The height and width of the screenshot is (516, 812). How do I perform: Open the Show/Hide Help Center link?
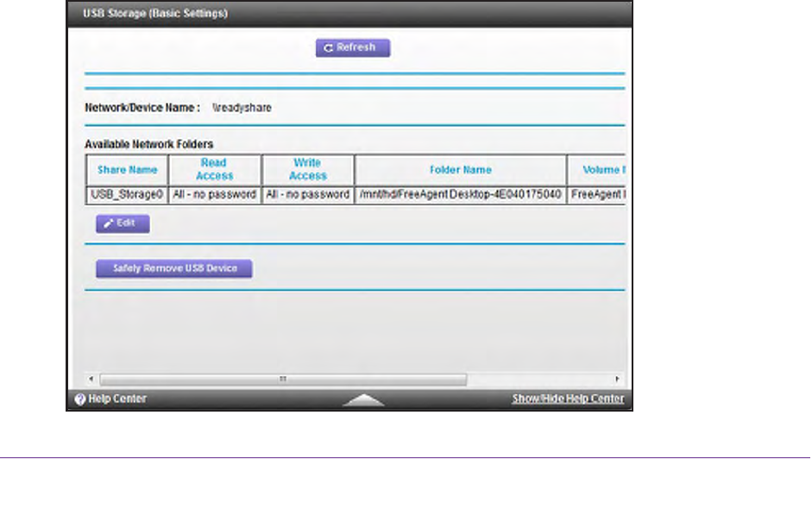[568, 399]
